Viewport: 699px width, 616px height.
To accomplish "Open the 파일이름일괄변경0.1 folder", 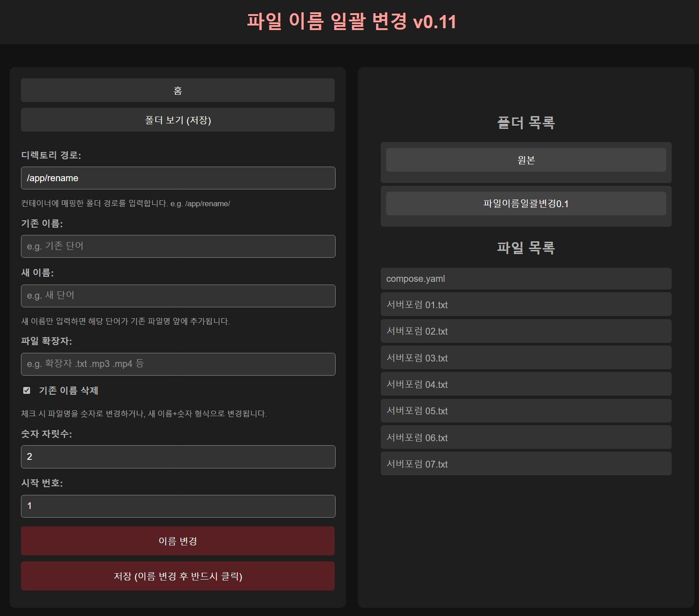I will coord(526,204).
